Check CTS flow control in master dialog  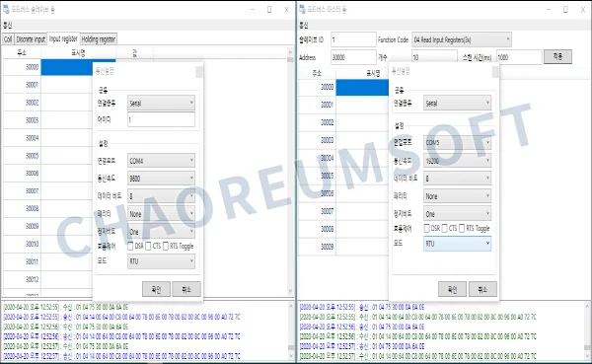444,229
